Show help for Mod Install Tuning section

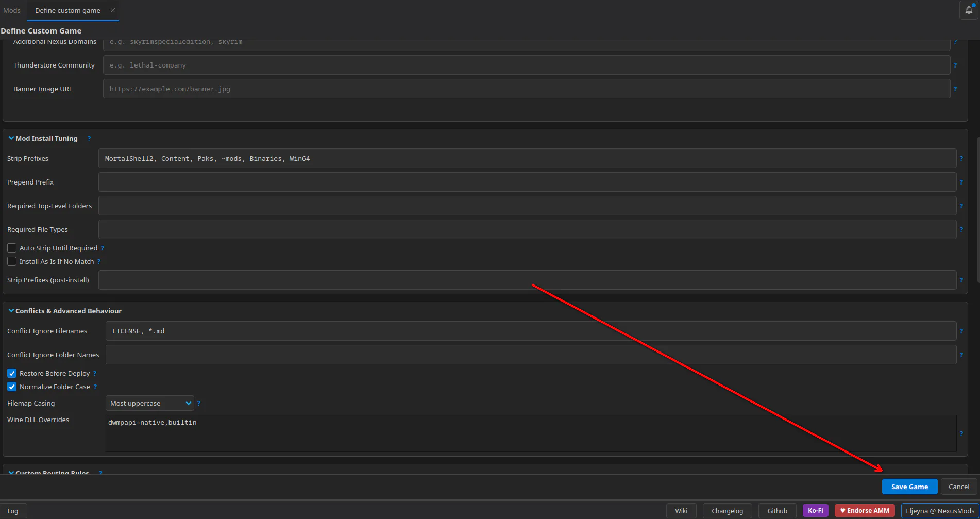89,138
